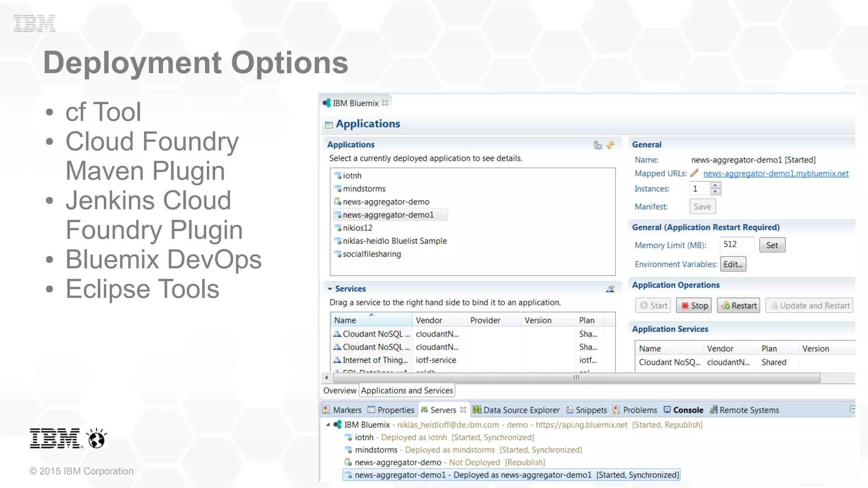Viewport: 868px width, 488px height.
Task: Click the iotnh application icon in list
Action: [338, 175]
